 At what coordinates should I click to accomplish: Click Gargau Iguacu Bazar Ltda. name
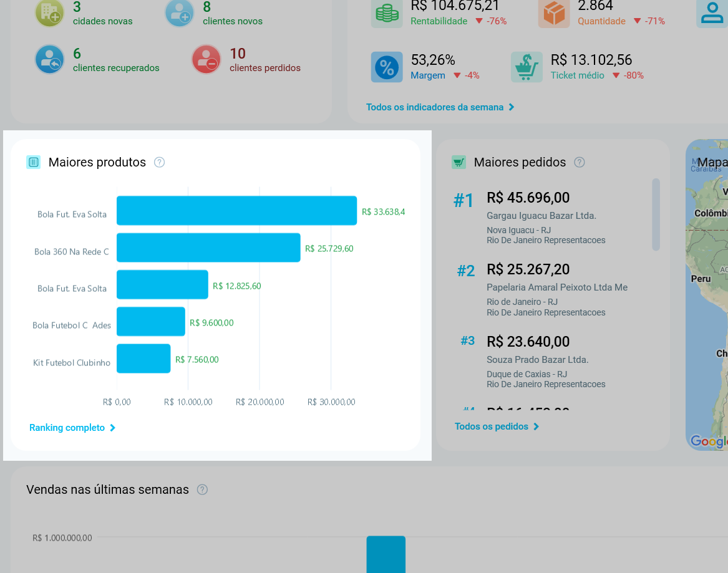(541, 216)
